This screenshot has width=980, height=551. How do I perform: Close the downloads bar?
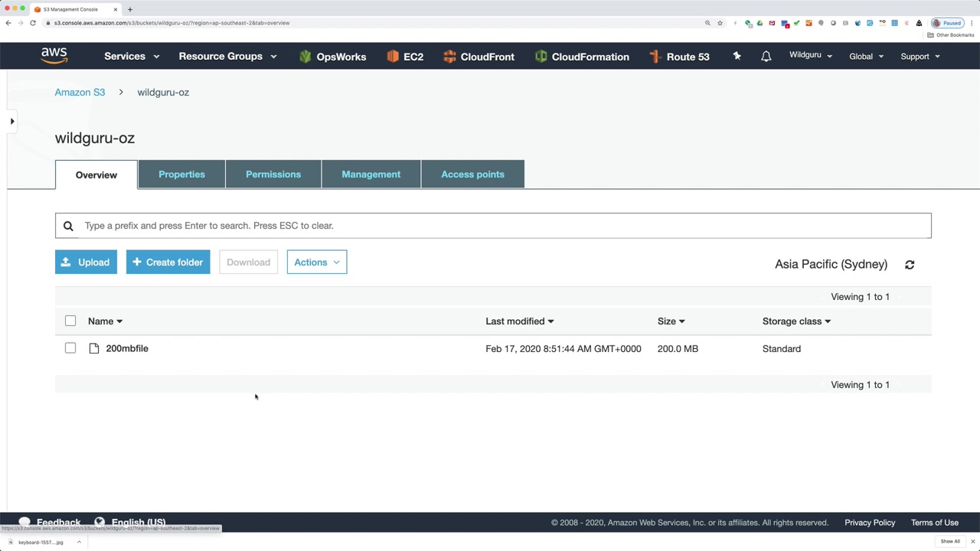(972, 542)
